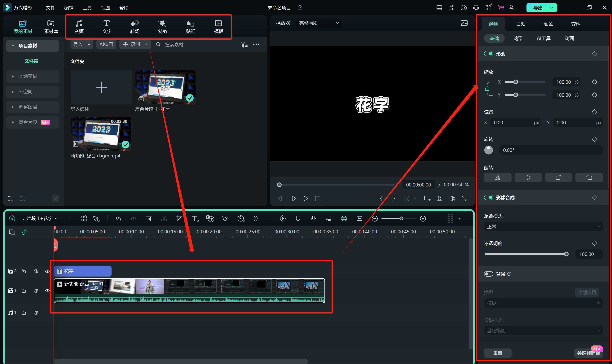The width and height of the screenshot is (612, 364).
Task: Take a snapshot with the camera icon
Action: (x=440, y=198)
